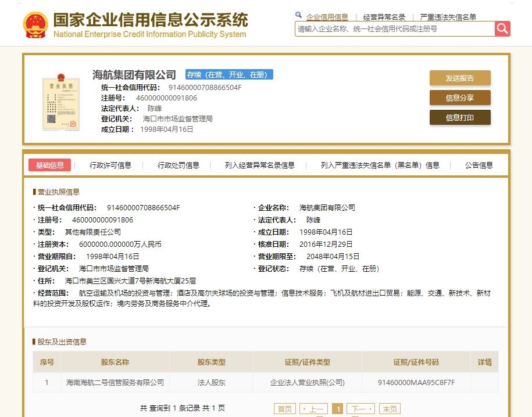Click the 信息分享 button
This screenshot has height=417, width=532.
[x=460, y=98]
